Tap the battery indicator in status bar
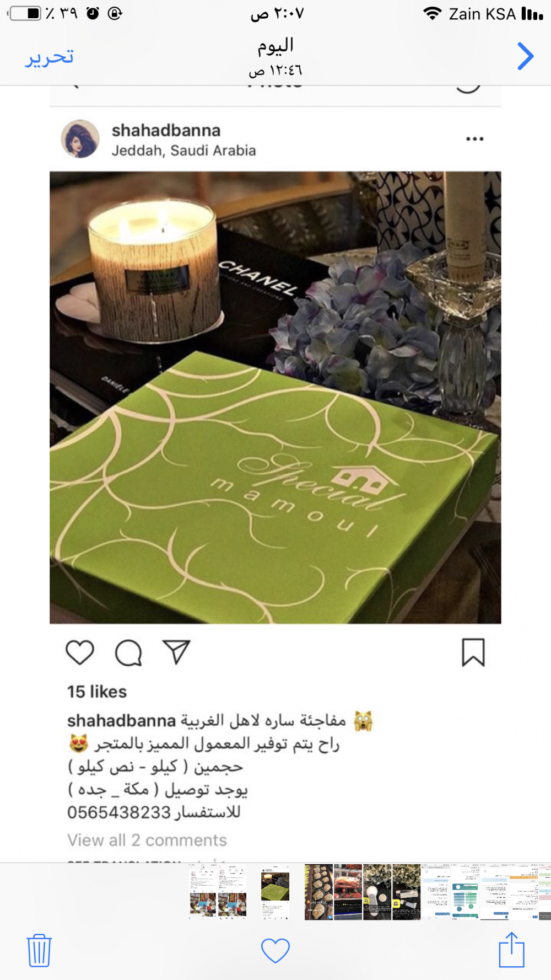Viewport: 551px width, 980px height. tap(24, 13)
